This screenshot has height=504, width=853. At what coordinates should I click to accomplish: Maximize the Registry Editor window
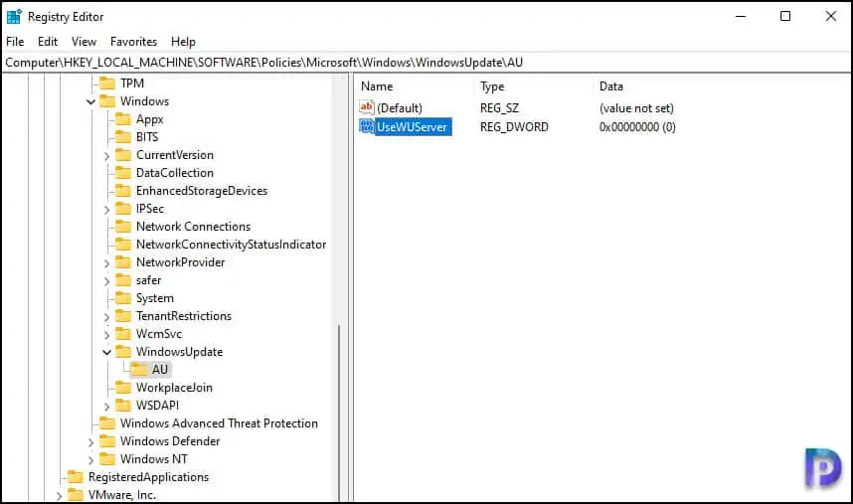tap(785, 16)
